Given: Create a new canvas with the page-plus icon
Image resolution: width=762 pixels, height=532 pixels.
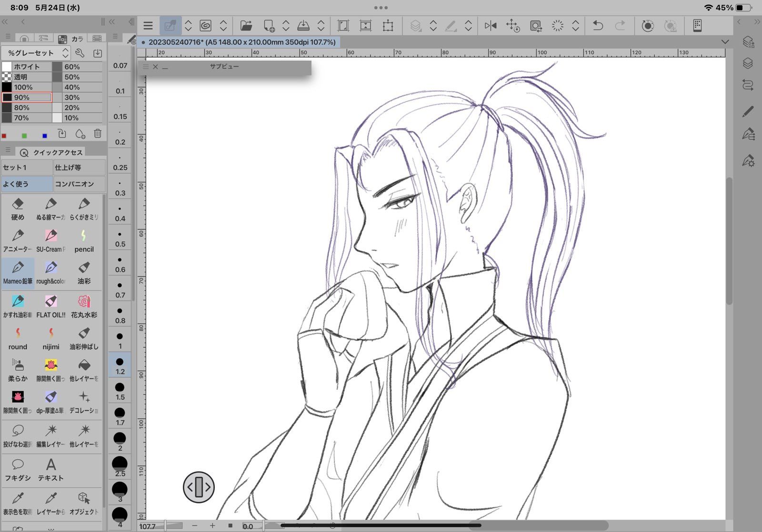Looking at the screenshot, I should coord(269,26).
